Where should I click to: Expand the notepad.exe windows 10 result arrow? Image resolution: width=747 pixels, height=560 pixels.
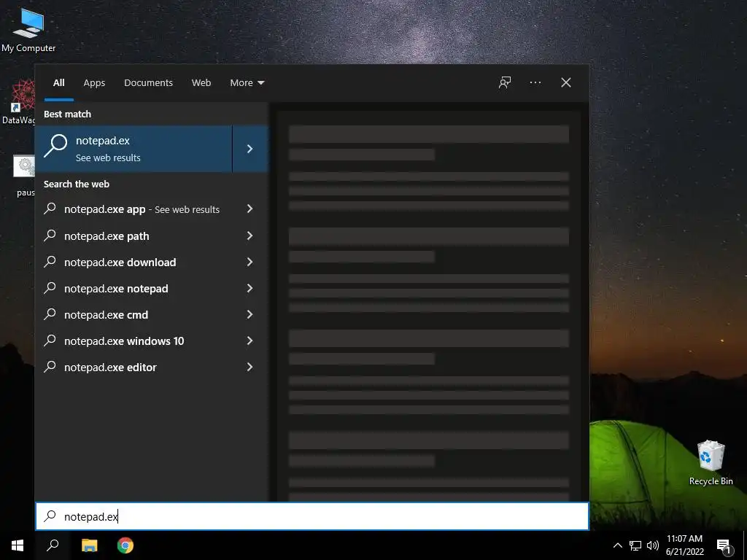[x=249, y=340]
